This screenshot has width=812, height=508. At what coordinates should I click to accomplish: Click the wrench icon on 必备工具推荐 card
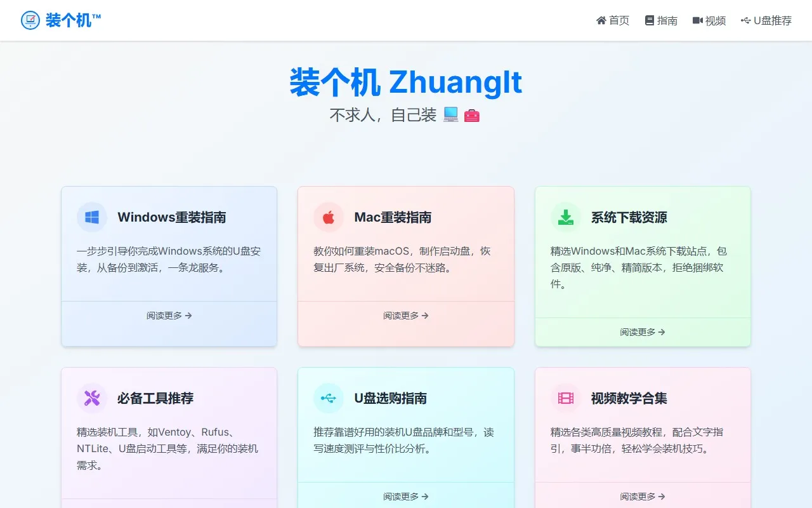[x=91, y=398]
